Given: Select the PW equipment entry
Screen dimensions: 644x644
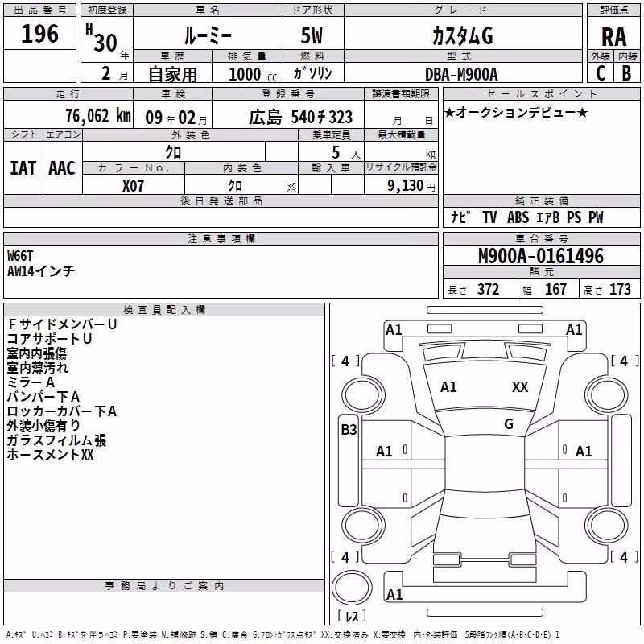Looking at the screenshot, I should click(x=596, y=217).
